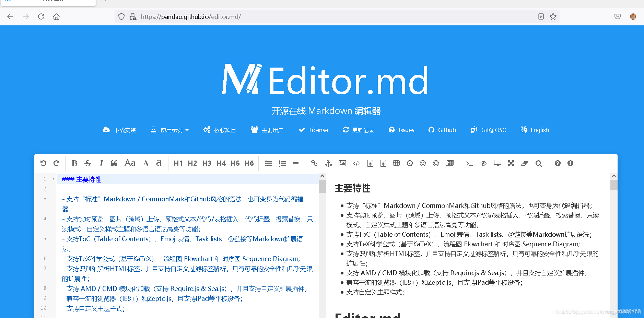Collapse the fold arrow on line 1

coord(54,179)
